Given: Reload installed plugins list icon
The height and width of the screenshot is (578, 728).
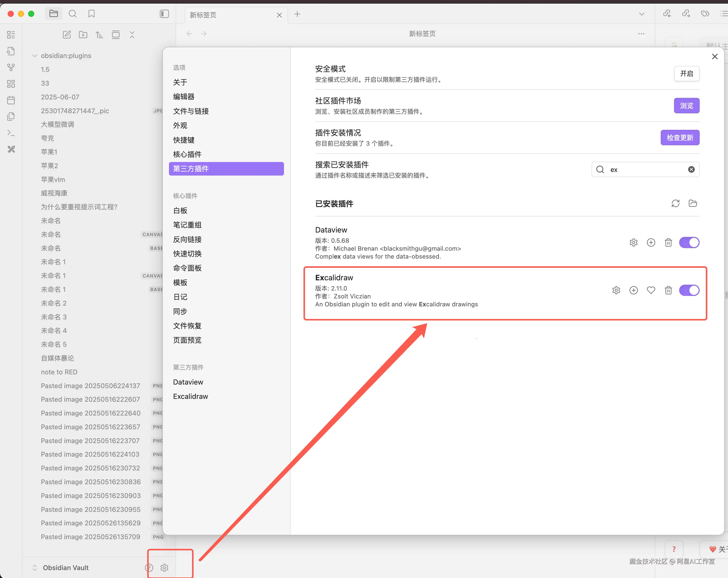Looking at the screenshot, I should tap(675, 203).
